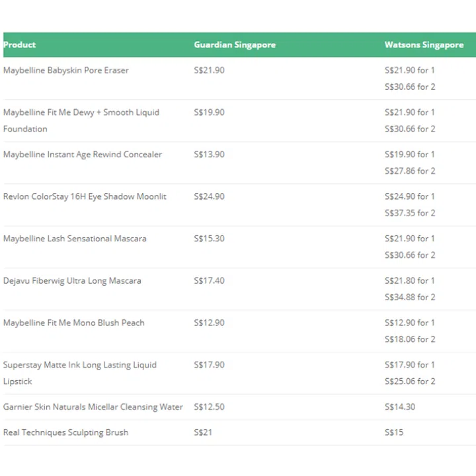Click Real Techniques Sculpting Brush
476x476 pixels.
click(x=65, y=432)
